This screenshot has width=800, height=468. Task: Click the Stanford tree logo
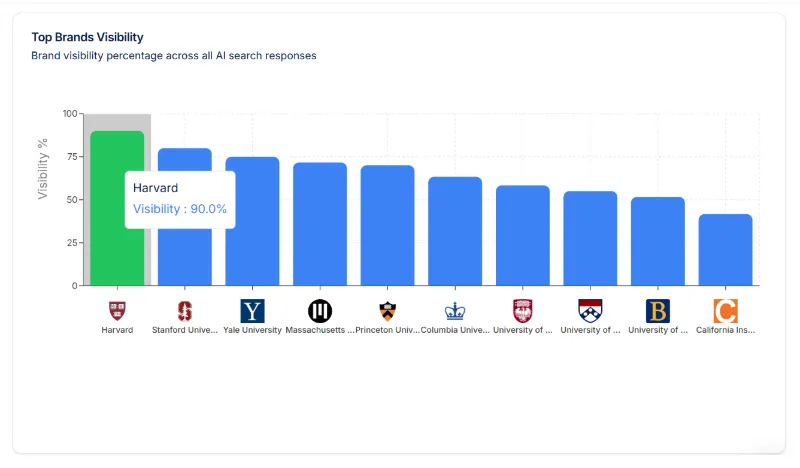(x=185, y=310)
